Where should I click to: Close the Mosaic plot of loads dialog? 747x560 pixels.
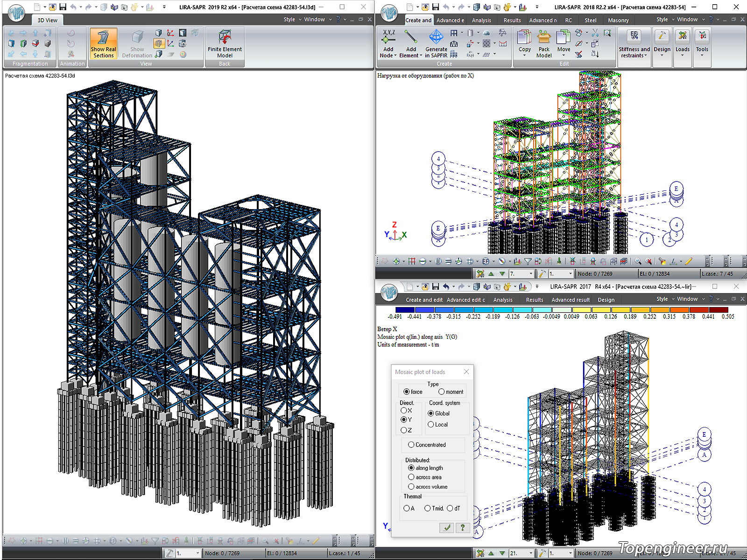click(x=466, y=372)
